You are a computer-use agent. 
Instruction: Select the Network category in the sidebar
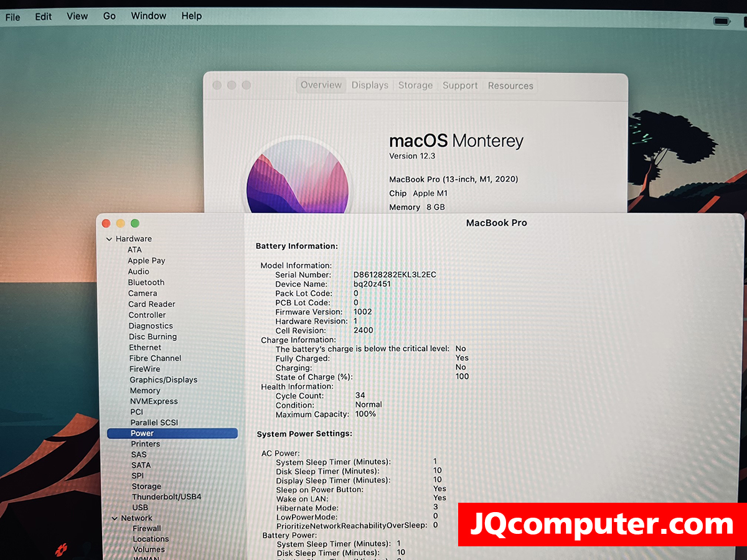tap(137, 518)
